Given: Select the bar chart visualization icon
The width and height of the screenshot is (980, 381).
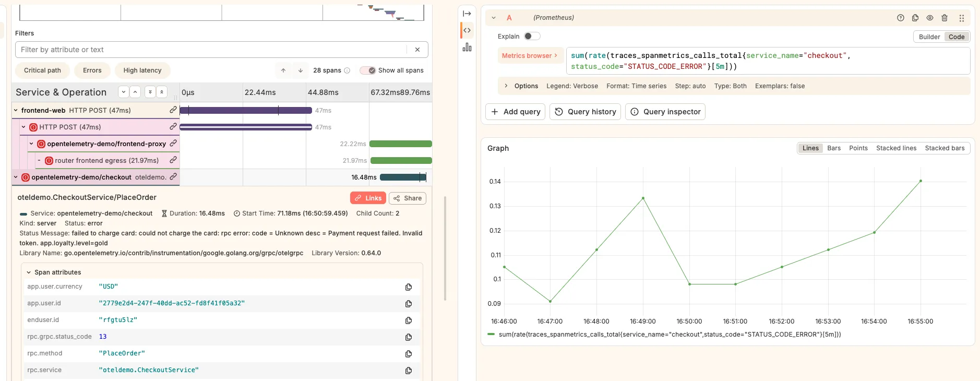Looking at the screenshot, I should [467, 47].
